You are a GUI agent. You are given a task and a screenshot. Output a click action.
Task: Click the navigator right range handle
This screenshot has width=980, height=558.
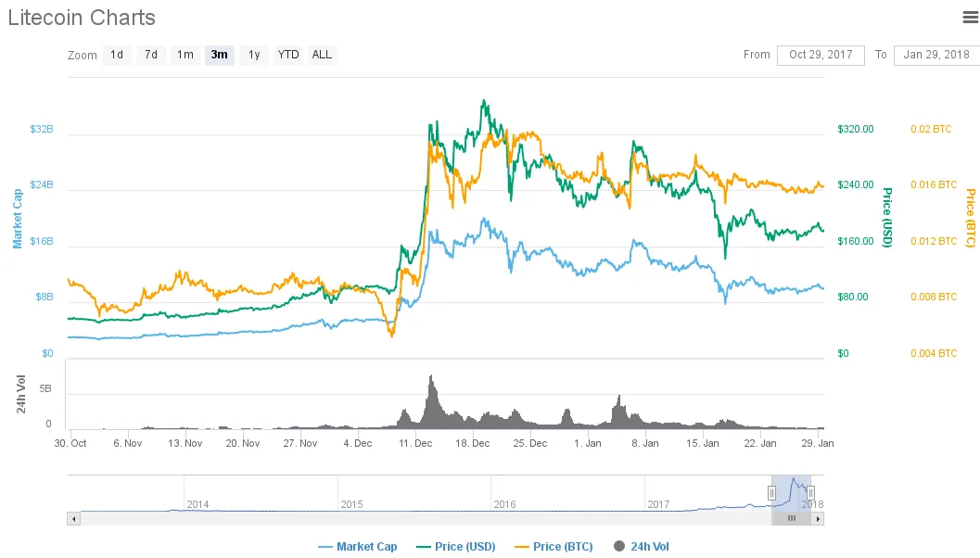[x=810, y=493]
